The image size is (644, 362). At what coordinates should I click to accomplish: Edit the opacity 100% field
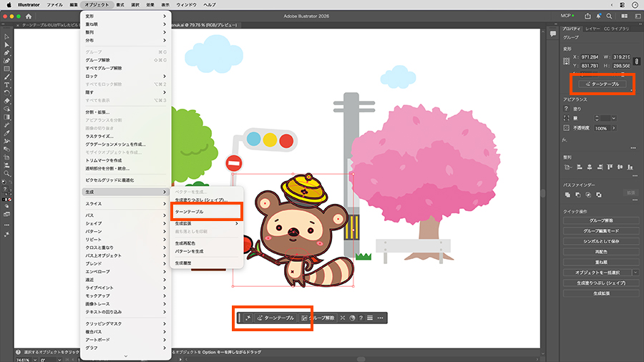coord(602,129)
